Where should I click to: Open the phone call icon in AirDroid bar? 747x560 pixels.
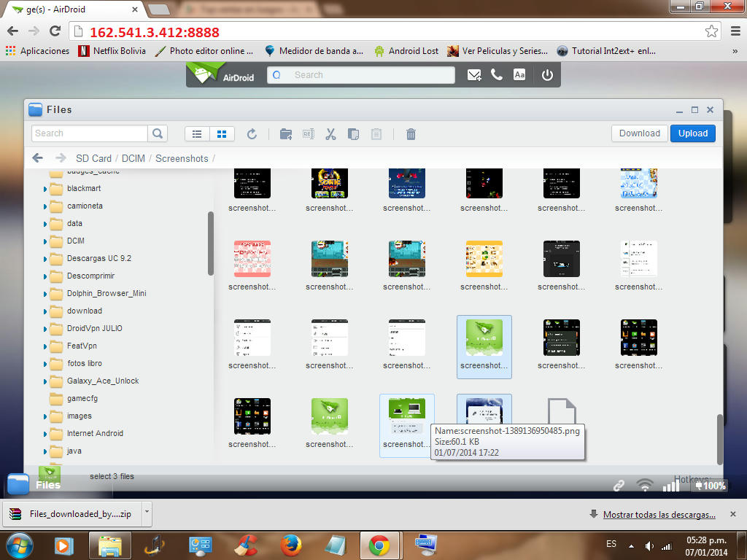point(497,75)
